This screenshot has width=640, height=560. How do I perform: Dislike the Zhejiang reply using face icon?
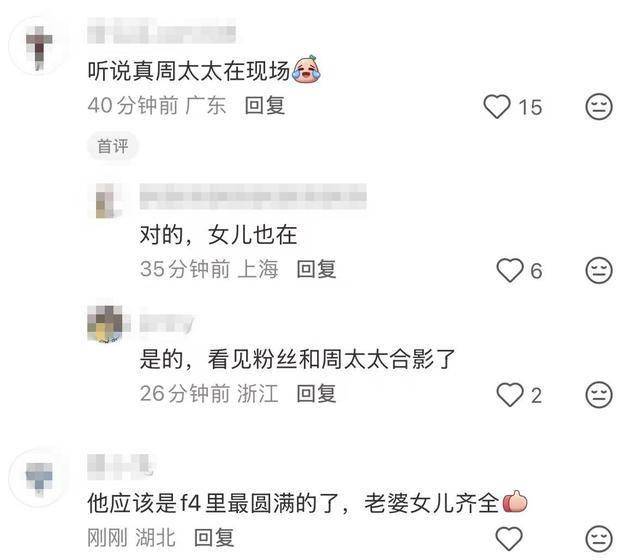(599, 395)
